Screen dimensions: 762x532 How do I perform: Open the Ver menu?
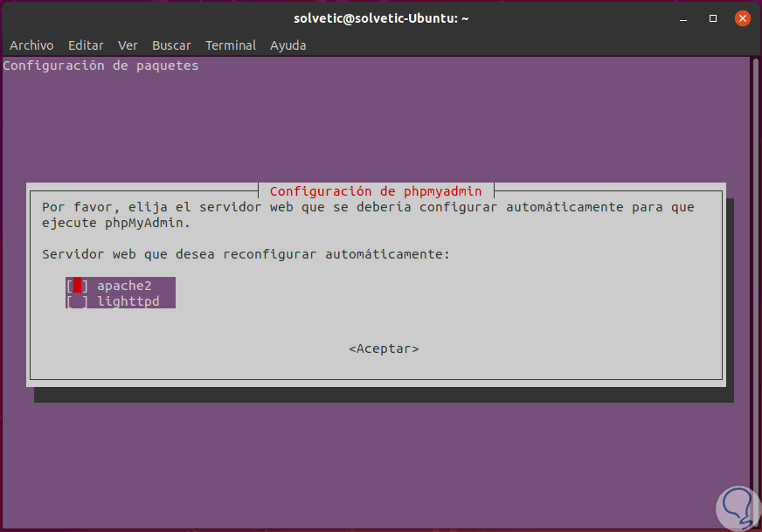pos(128,45)
